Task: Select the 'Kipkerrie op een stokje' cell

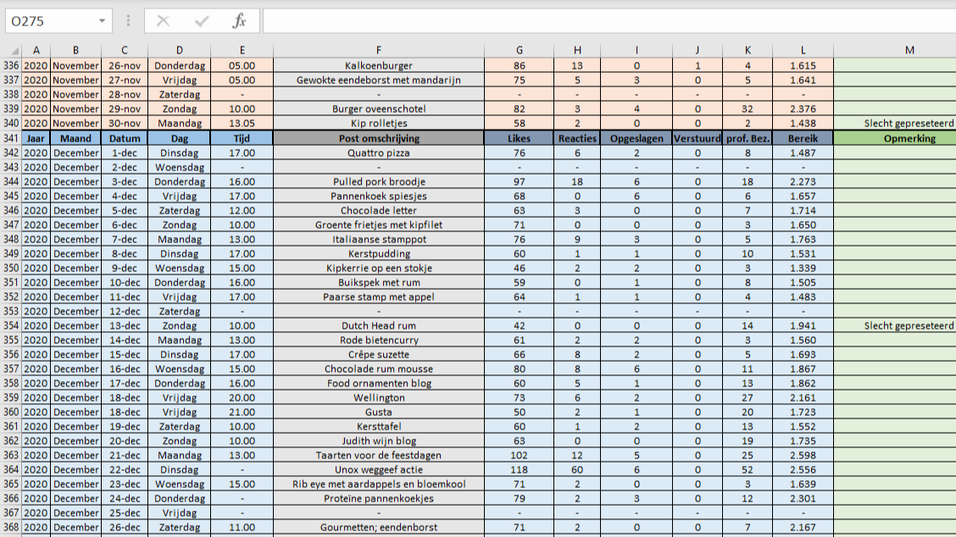Action: 379,268
